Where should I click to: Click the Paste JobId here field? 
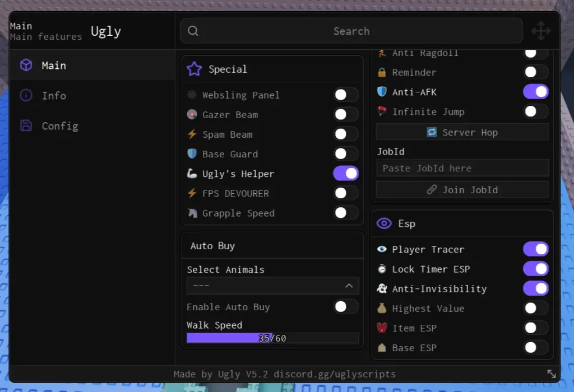462,167
